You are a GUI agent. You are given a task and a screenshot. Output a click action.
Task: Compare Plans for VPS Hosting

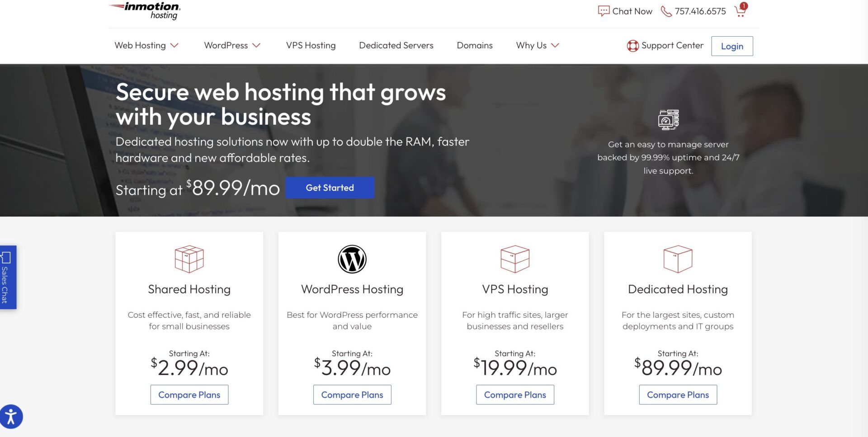coord(515,395)
